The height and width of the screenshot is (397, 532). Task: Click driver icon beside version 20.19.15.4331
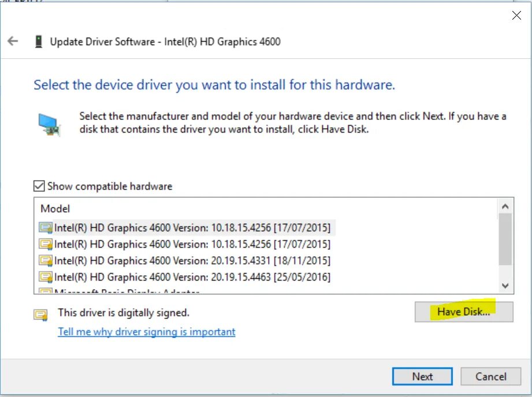tap(46, 260)
